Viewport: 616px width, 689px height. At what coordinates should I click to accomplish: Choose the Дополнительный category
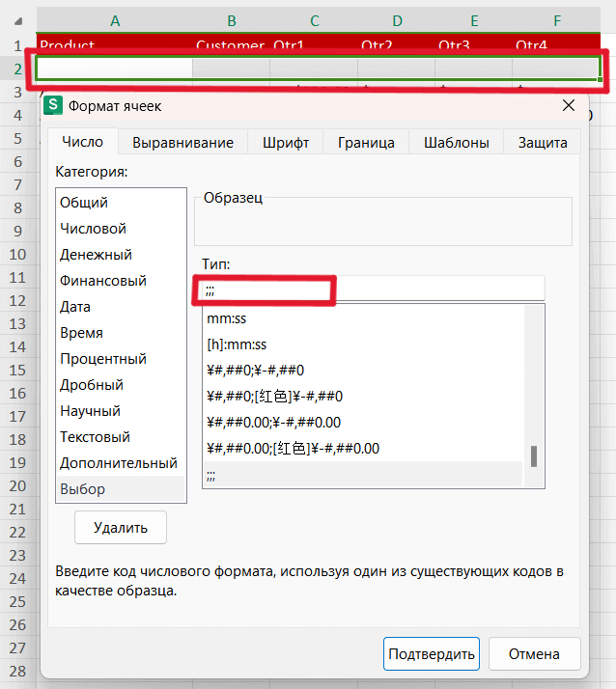(x=121, y=463)
